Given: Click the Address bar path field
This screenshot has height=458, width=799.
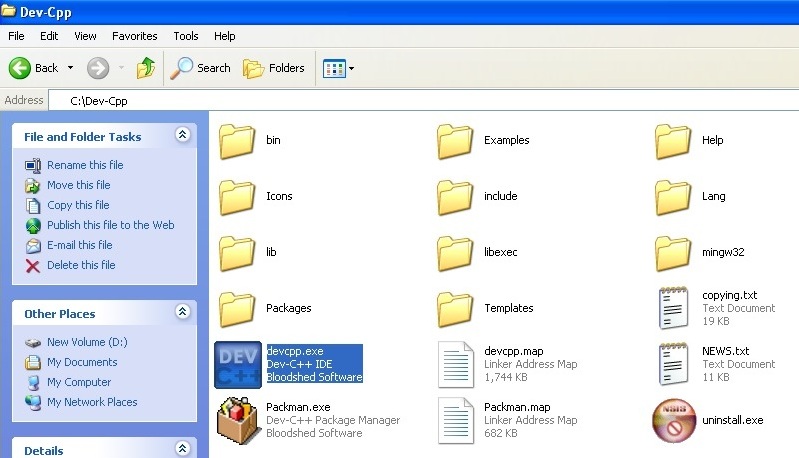Looking at the screenshot, I should [424, 100].
